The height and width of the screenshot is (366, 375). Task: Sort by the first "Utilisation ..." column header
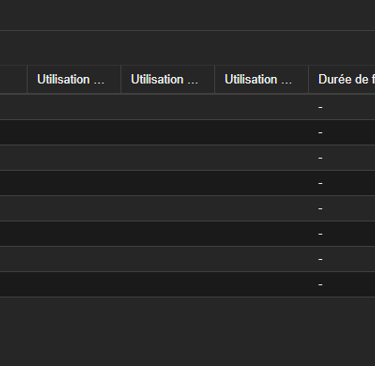[x=74, y=79]
